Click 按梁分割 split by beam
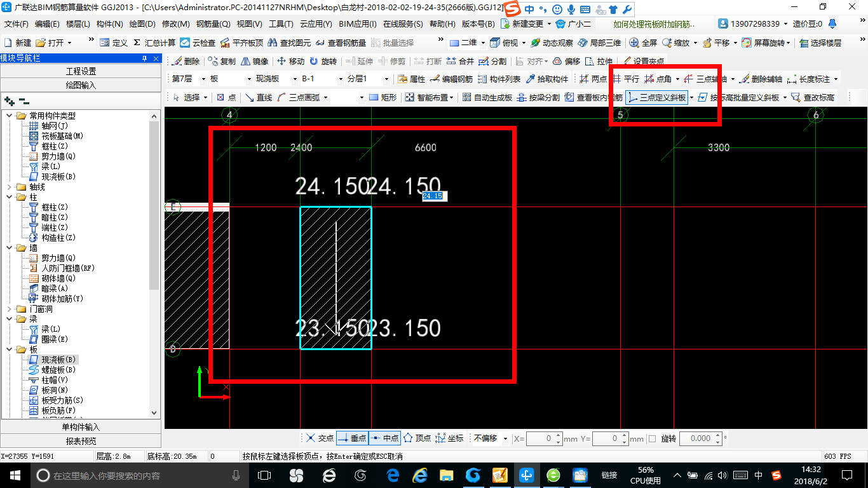Screen dimensions: 868x488 pyautogui.click(x=538, y=97)
